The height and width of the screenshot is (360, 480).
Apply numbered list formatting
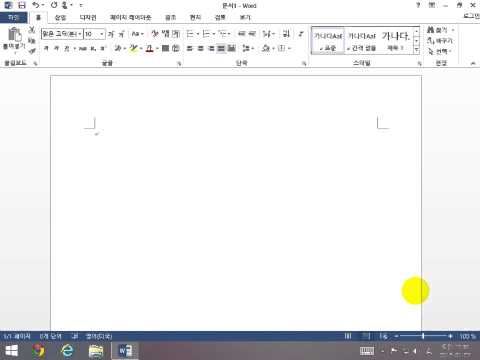206,34
